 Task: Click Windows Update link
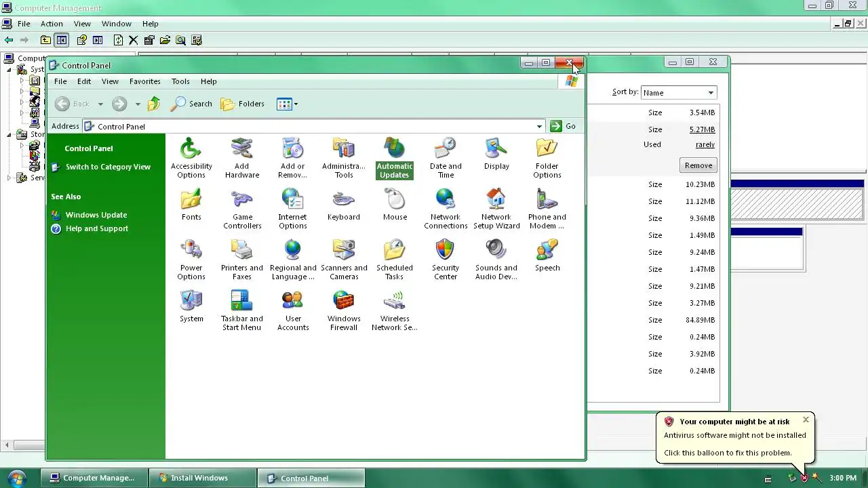tap(96, 215)
